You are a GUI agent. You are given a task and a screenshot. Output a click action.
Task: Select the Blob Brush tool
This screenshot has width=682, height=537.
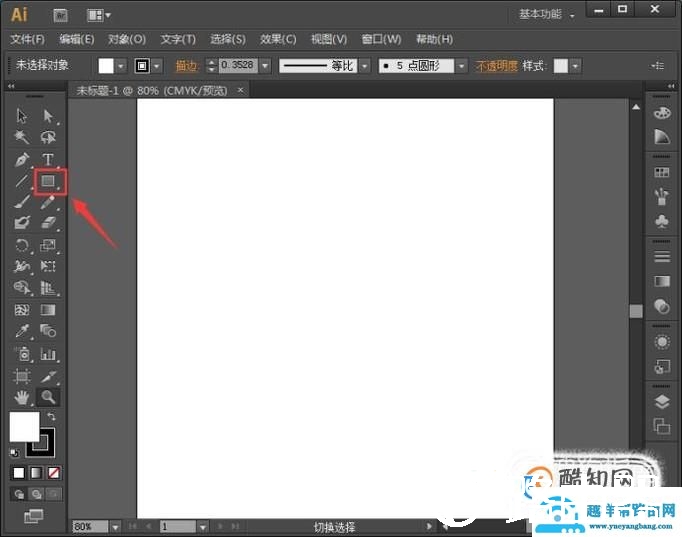tap(22, 223)
